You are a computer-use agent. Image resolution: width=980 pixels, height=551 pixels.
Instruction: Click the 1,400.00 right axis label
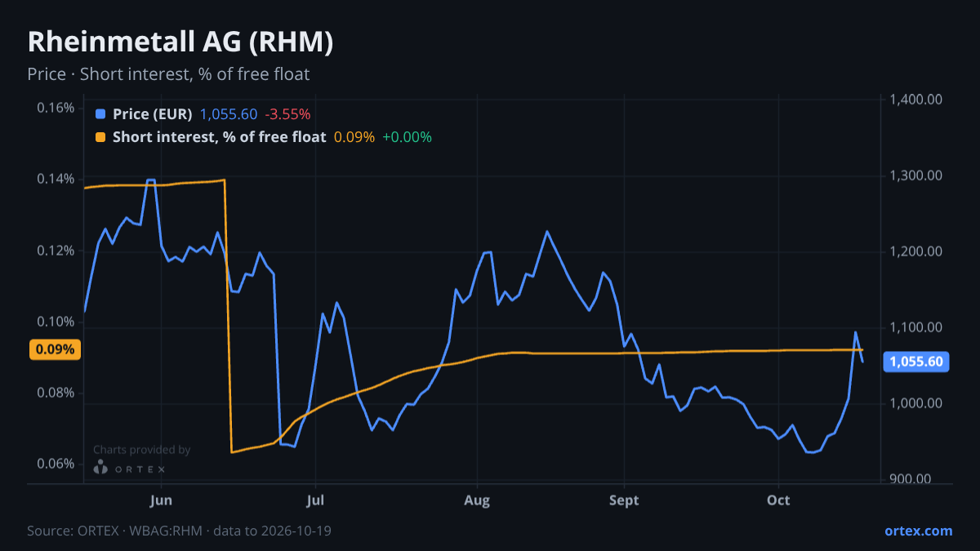click(917, 100)
